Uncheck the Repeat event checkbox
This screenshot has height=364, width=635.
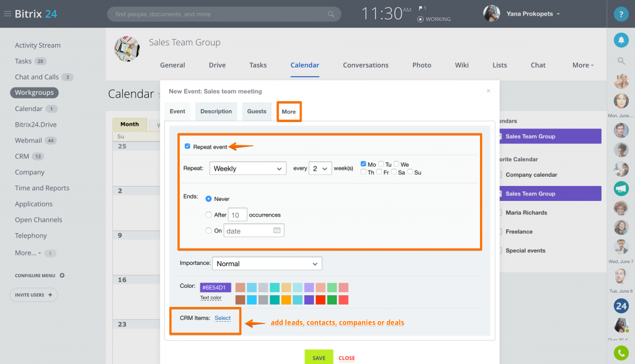pyautogui.click(x=187, y=146)
